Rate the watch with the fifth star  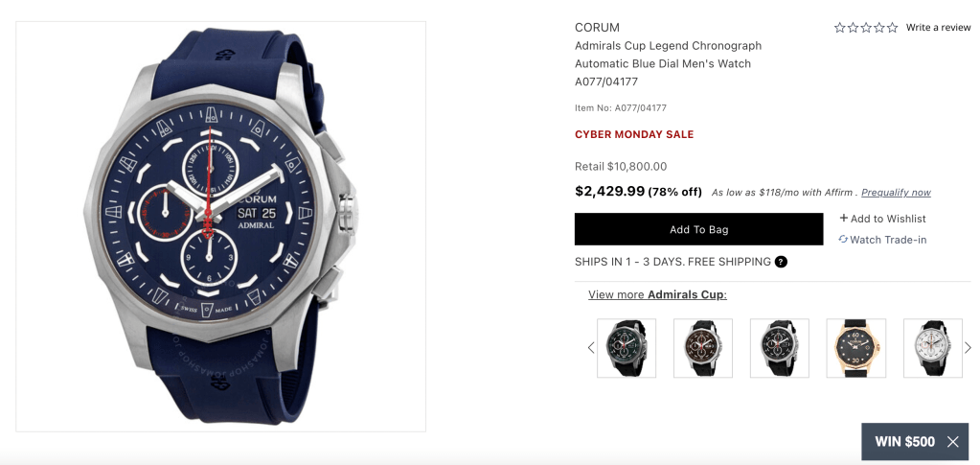pyautogui.click(x=893, y=28)
